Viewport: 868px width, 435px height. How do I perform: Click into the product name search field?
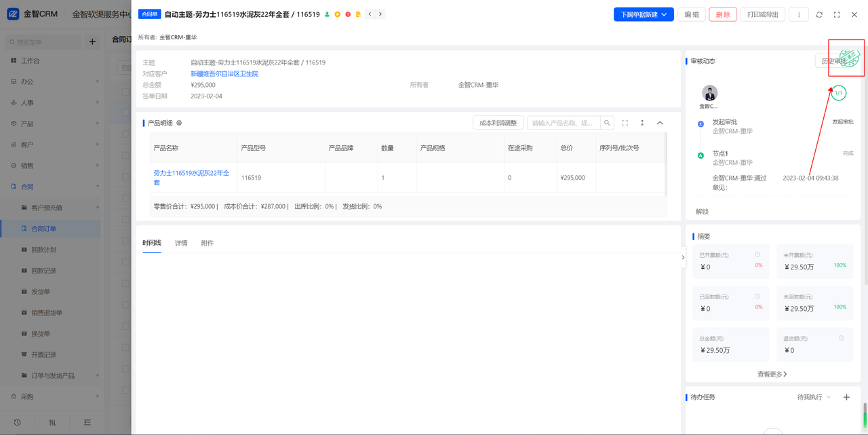pyautogui.click(x=564, y=123)
